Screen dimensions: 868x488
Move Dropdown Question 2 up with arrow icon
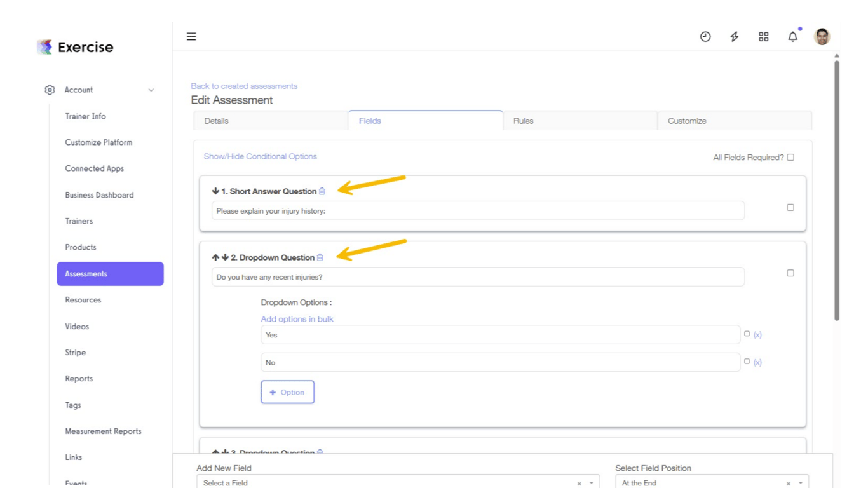pyautogui.click(x=215, y=257)
